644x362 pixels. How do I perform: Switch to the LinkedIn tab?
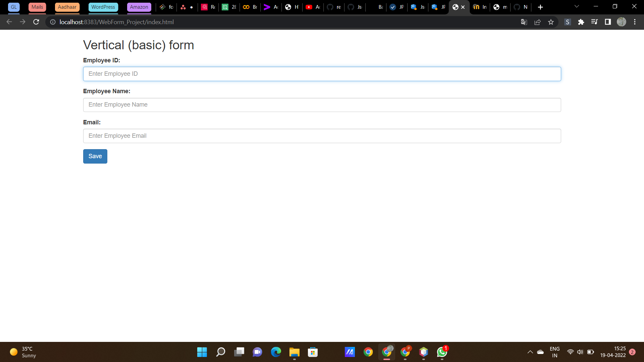[480, 7]
